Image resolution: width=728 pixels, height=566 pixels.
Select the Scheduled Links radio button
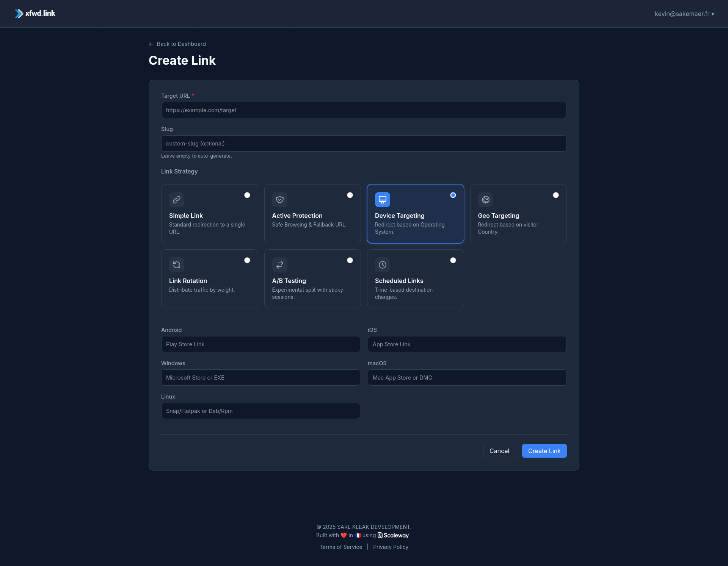(x=453, y=260)
